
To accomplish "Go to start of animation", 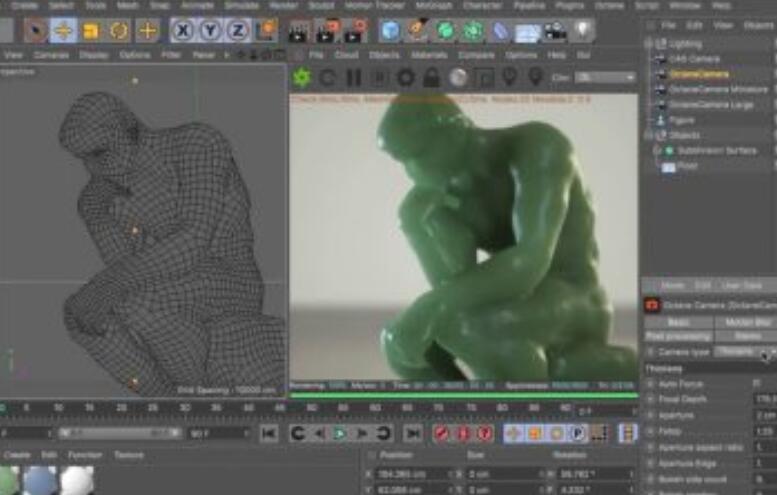I will point(269,434).
